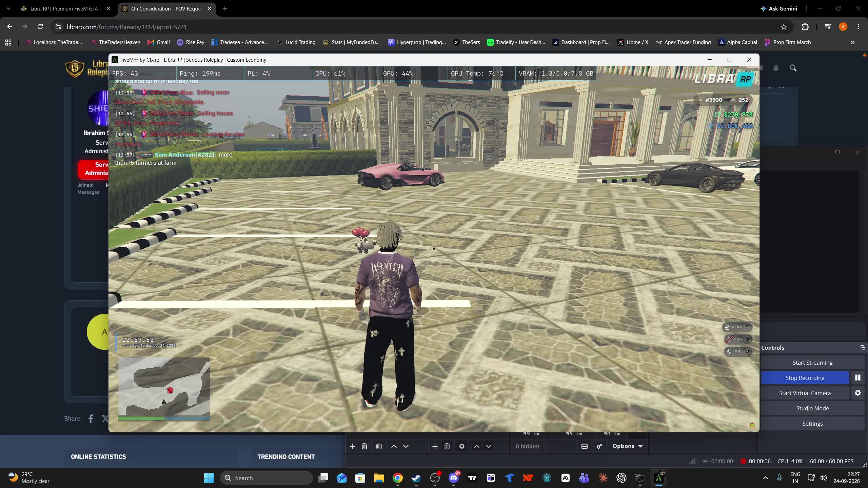
Task: Bookmark this page with the star icon
Action: coord(784,27)
